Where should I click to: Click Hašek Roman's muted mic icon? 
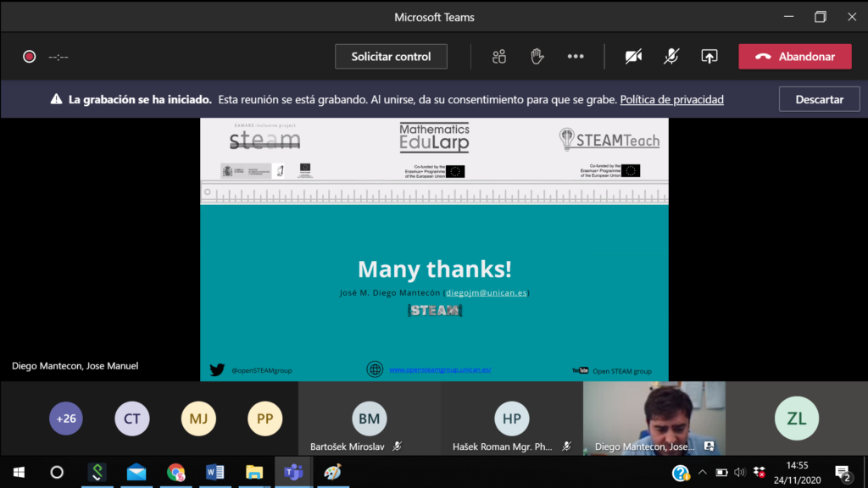[566, 446]
